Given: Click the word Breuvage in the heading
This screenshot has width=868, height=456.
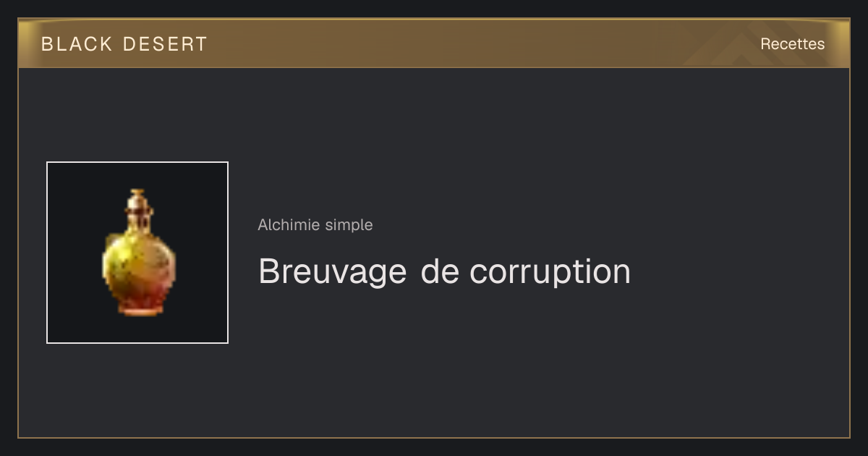Looking at the screenshot, I should (x=332, y=272).
